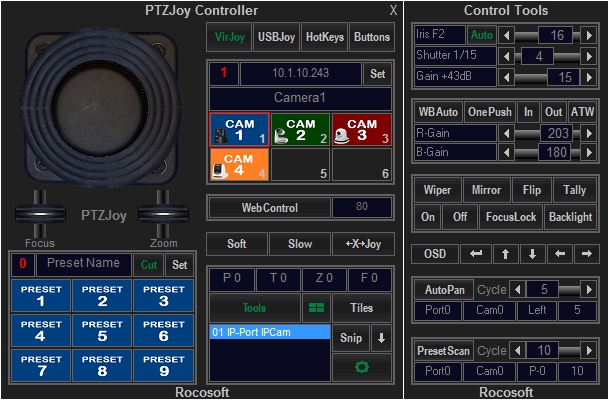Activate WBAuto white balance
Viewport: 609px width, 400px height.
438,112
